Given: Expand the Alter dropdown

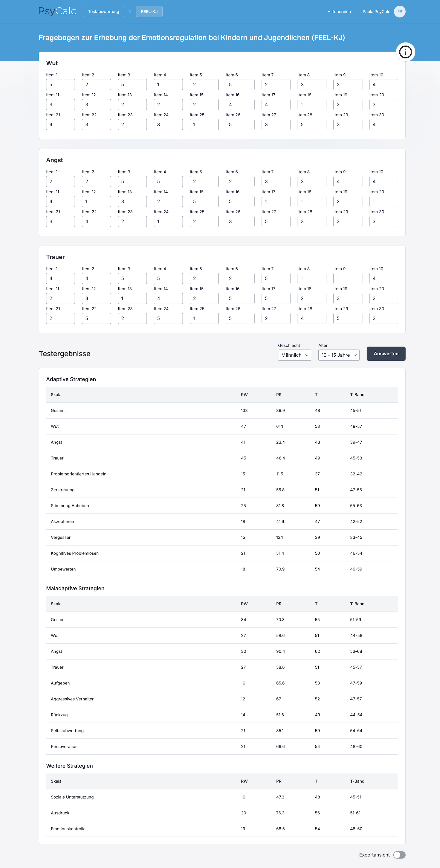Looking at the screenshot, I should [x=339, y=355].
